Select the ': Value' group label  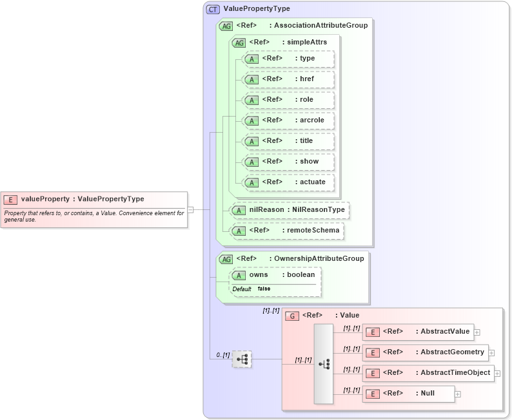[348, 316]
